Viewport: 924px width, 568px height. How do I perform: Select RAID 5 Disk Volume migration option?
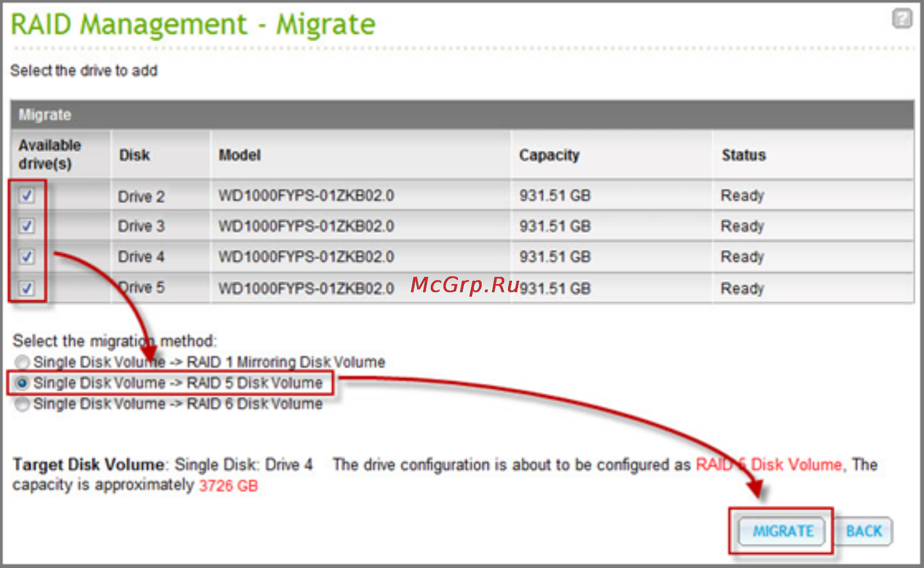pyautogui.click(x=22, y=383)
